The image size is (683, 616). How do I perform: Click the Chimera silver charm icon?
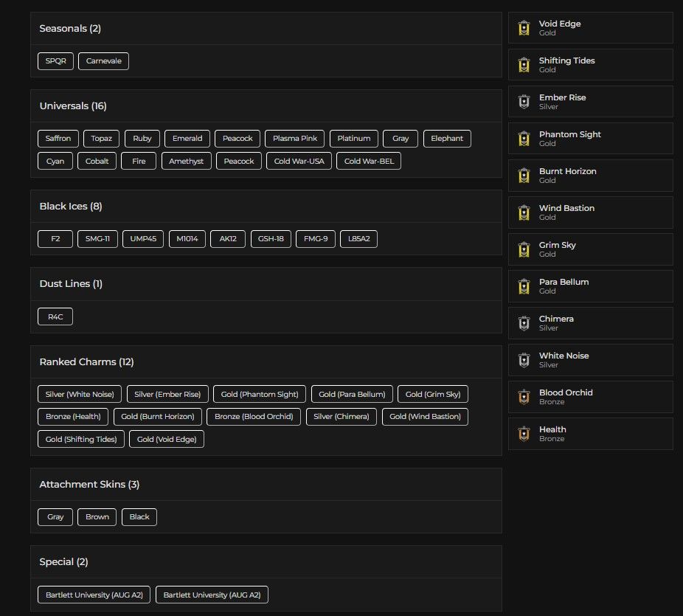coord(524,323)
